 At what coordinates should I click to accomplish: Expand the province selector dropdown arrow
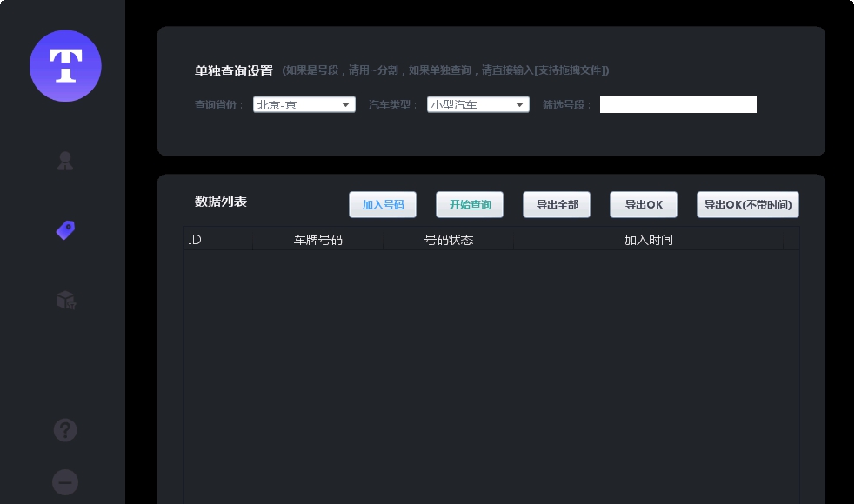(x=345, y=104)
